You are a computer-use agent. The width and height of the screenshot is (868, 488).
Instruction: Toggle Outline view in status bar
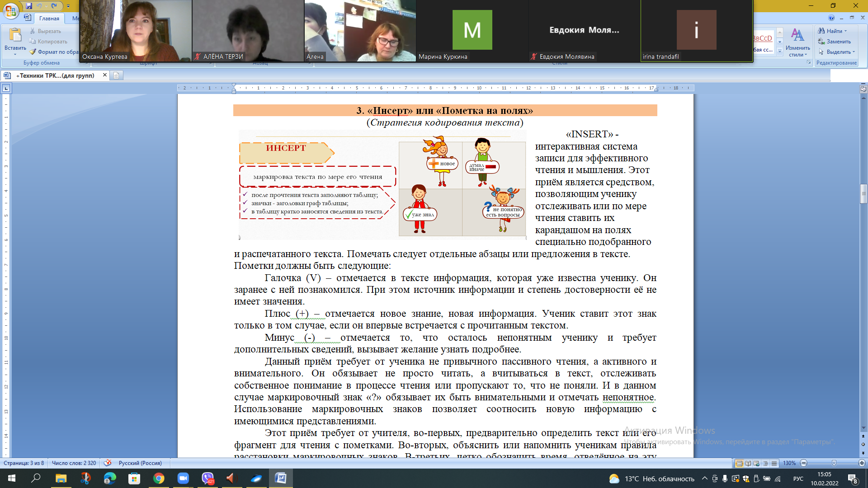click(x=765, y=463)
